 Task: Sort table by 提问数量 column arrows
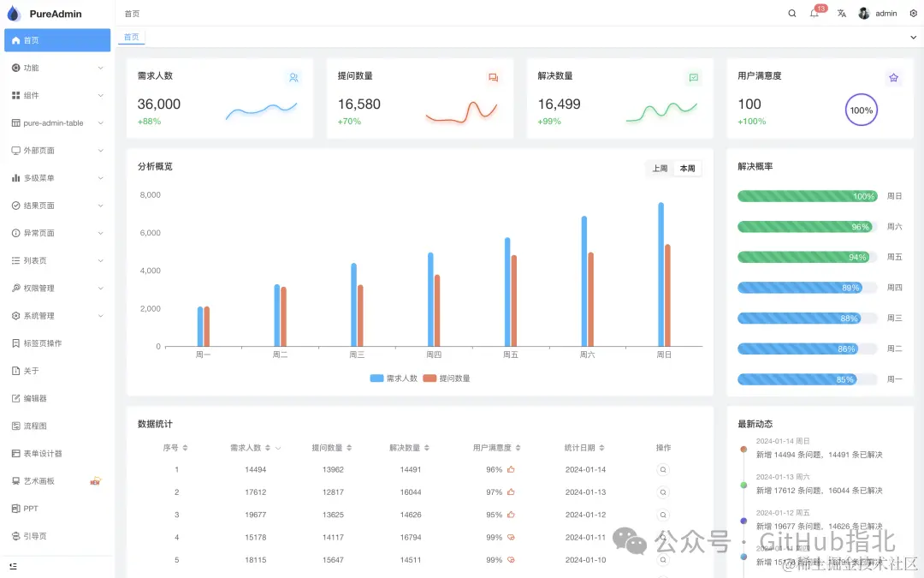point(349,448)
